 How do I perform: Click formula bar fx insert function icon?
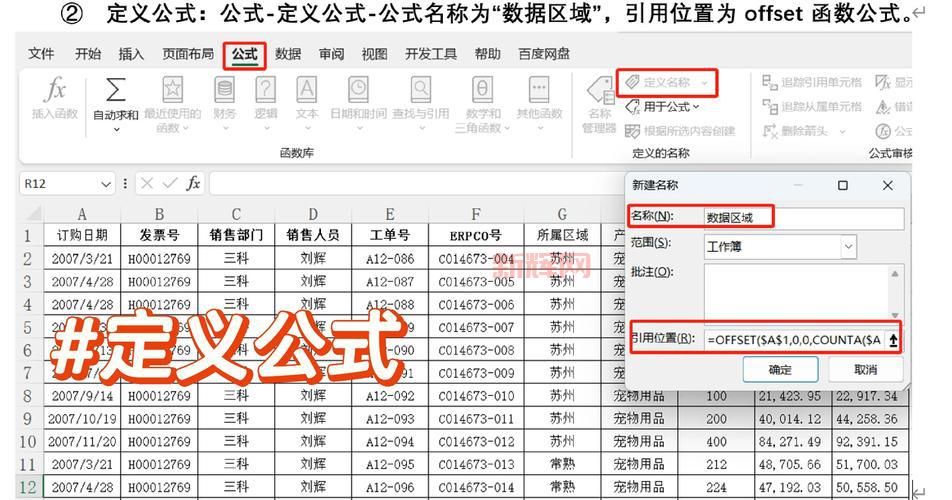(x=193, y=183)
